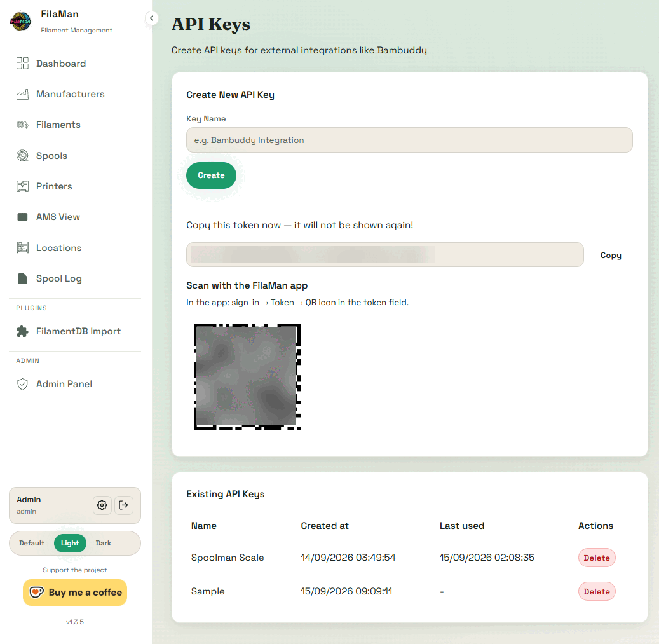
Task: Click the Buy me a coffee button
Action: coord(75,593)
